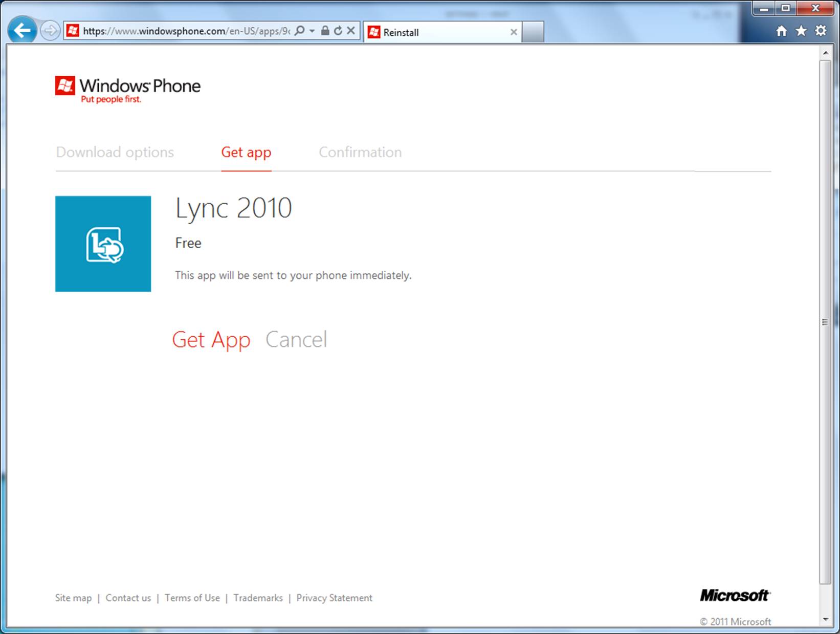Go back with the browser Back arrow
Viewport: 840px width, 634px height.
22,31
